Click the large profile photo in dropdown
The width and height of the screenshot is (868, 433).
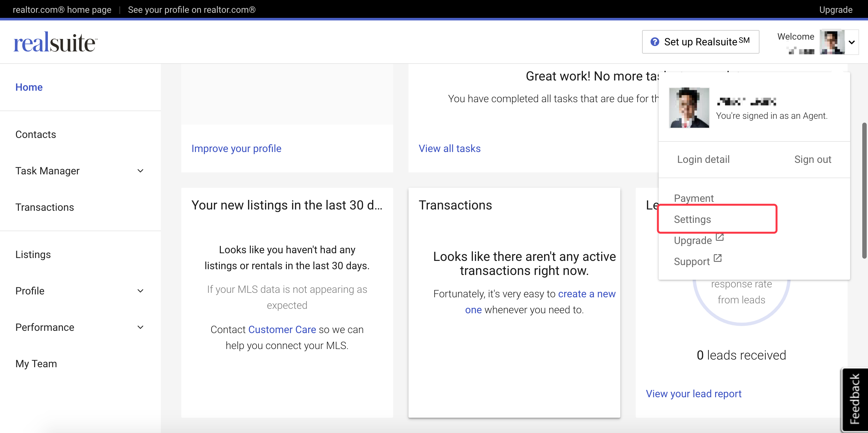tap(689, 108)
